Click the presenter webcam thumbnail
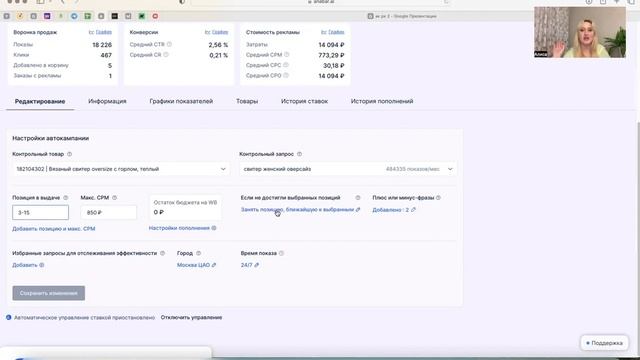Viewport: 640px width, 360px height. pyautogui.click(x=580, y=32)
